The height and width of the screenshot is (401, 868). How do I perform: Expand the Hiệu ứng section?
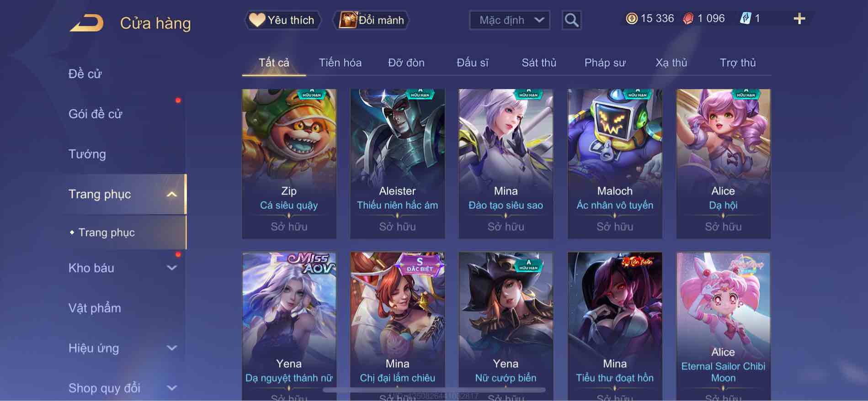click(172, 348)
